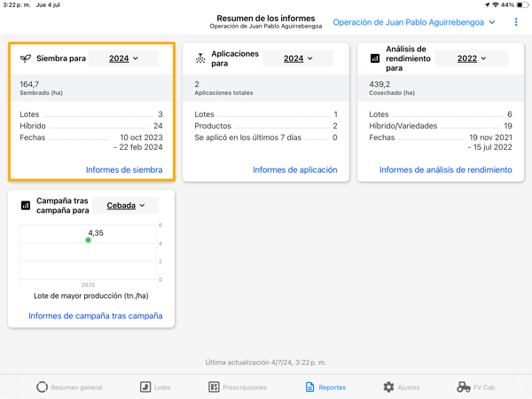Click the seedling icon beside Siembra para
532x399 pixels.
click(26, 59)
